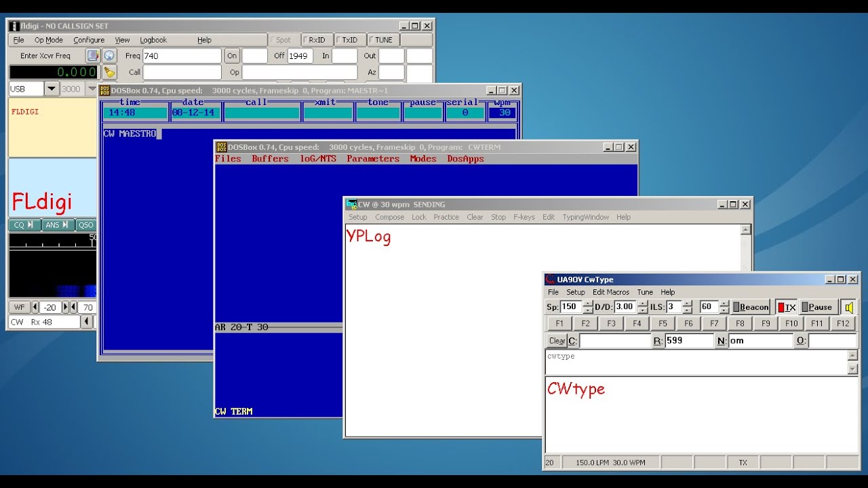Viewport: 868px width, 488px height.
Task: Click the globe lookup icon in fldigi
Action: 109,56
